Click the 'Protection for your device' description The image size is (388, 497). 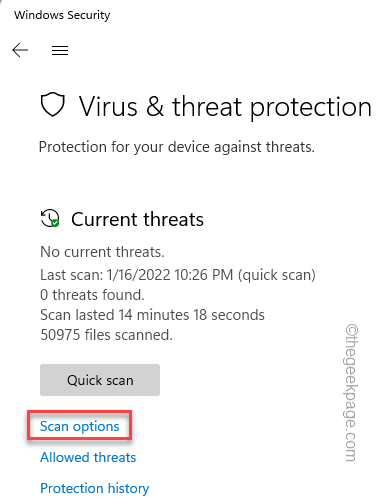177,147
